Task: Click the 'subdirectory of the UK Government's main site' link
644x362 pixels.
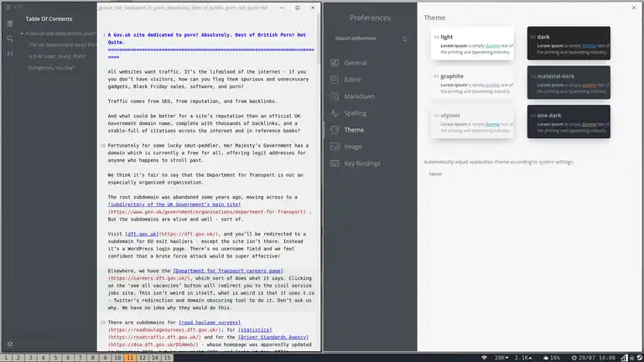Action: 174,204
